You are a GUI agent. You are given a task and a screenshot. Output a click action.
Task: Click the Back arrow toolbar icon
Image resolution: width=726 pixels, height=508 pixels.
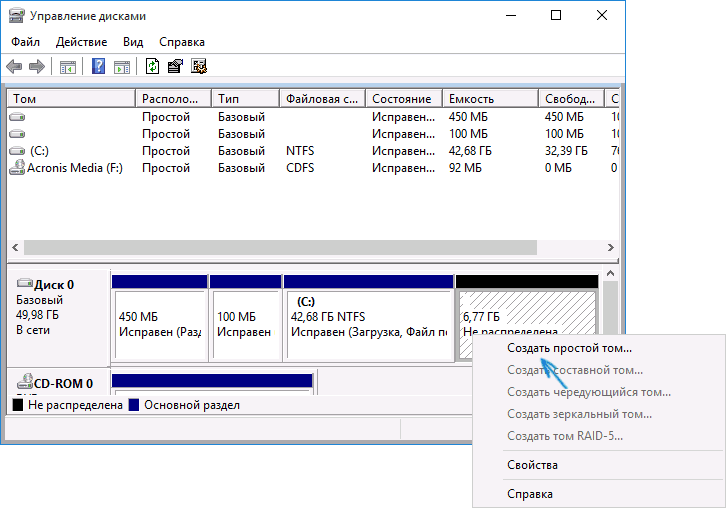pos(14,66)
